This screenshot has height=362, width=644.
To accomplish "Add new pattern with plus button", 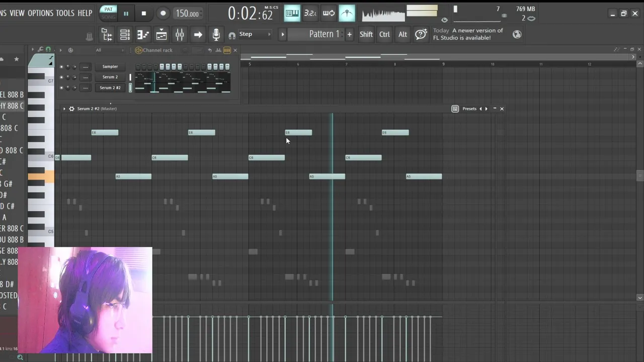I will click(x=349, y=34).
